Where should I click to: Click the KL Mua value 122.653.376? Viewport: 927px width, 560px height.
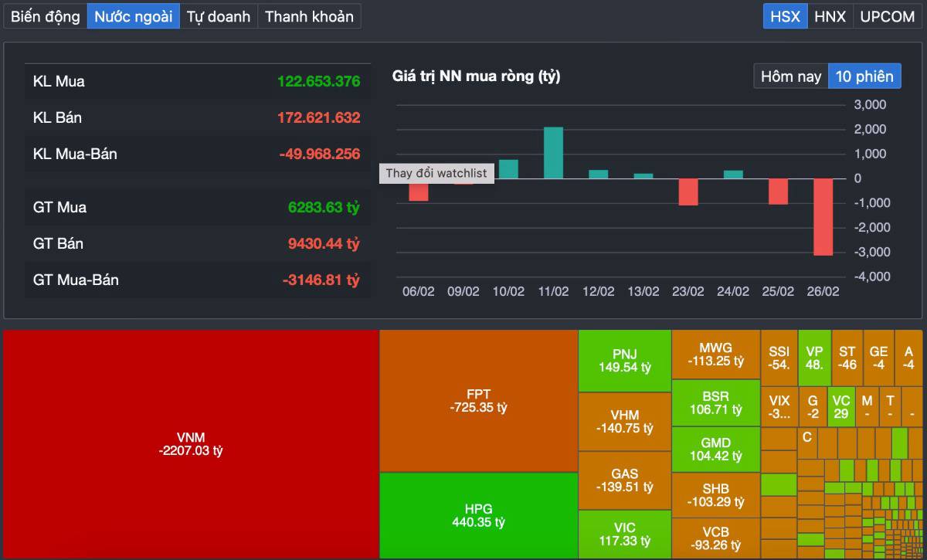[318, 81]
